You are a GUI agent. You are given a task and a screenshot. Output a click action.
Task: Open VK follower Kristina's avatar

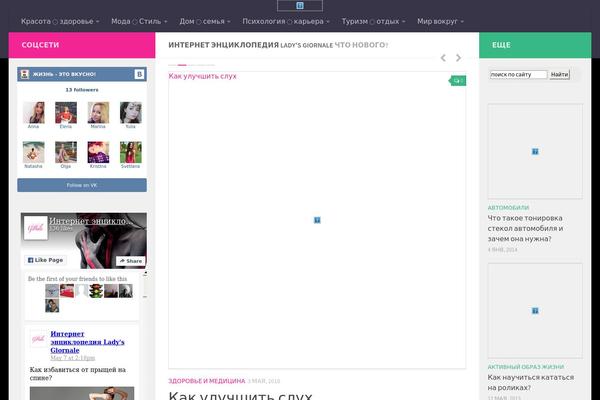(98, 152)
